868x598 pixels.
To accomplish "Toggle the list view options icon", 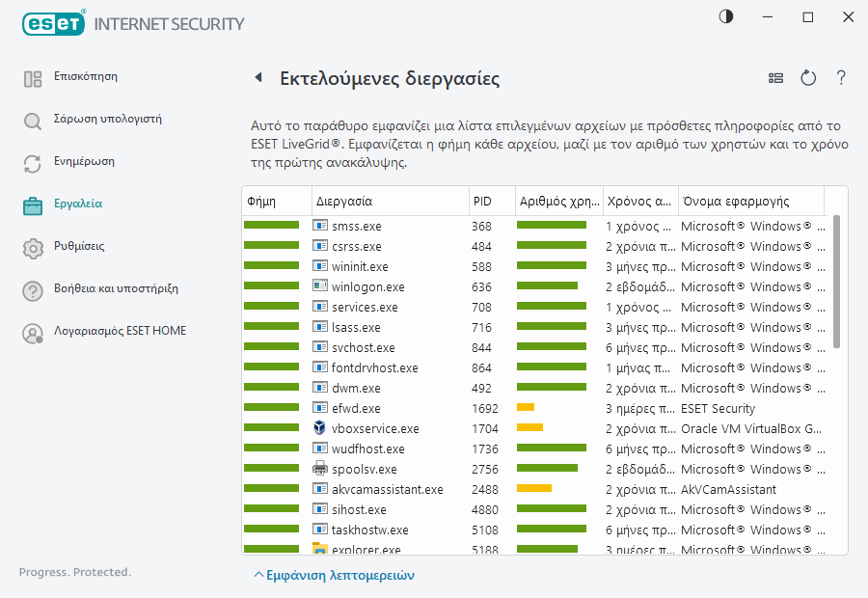I will point(775,78).
